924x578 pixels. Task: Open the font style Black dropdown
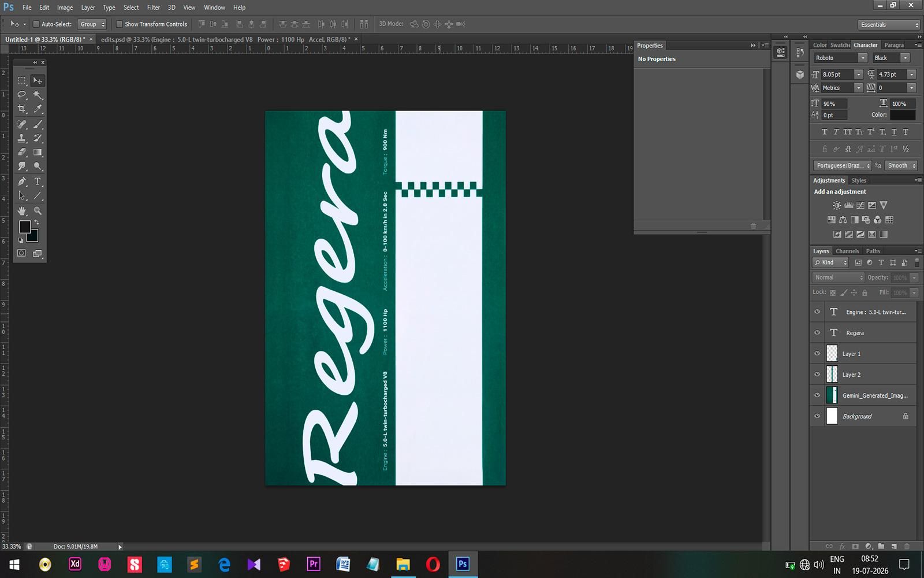coord(906,58)
